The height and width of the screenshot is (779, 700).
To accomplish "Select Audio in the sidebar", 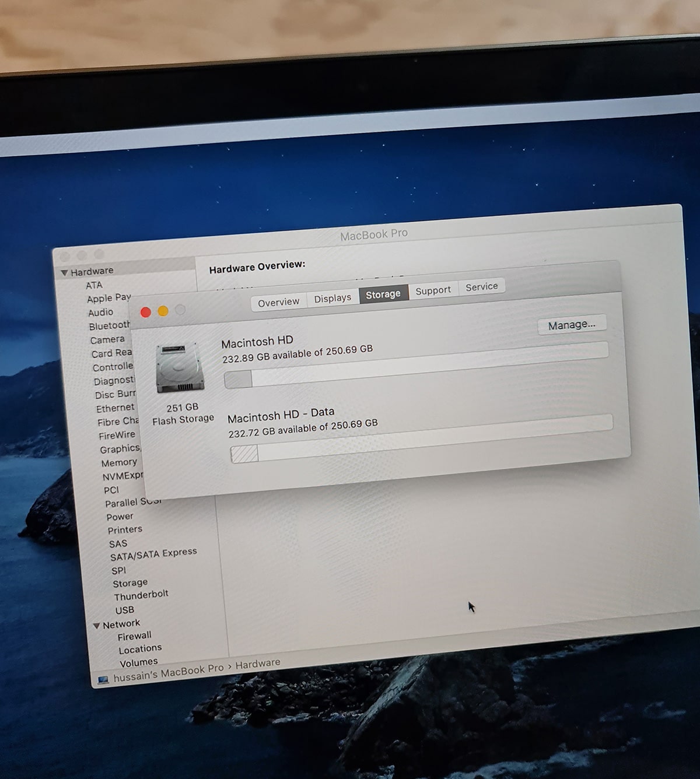I will tap(100, 313).
